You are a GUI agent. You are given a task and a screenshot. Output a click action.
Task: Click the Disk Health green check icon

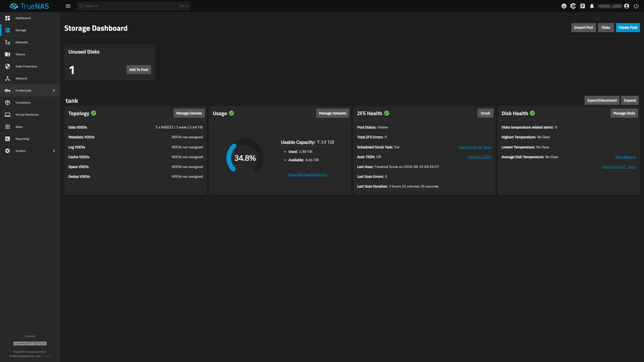(x=532, y=113)
